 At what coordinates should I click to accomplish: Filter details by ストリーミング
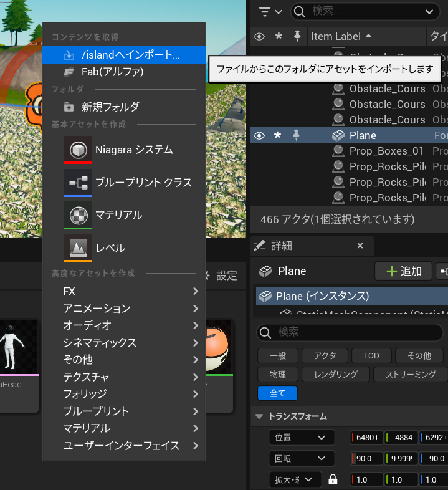(x=411, y=375)
